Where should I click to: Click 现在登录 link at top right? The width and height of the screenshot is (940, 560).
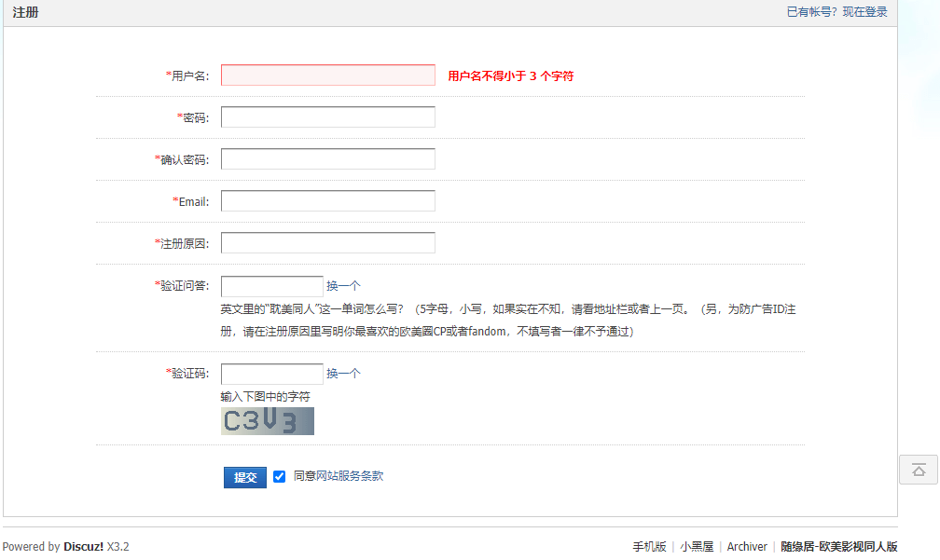coord(864,12)
